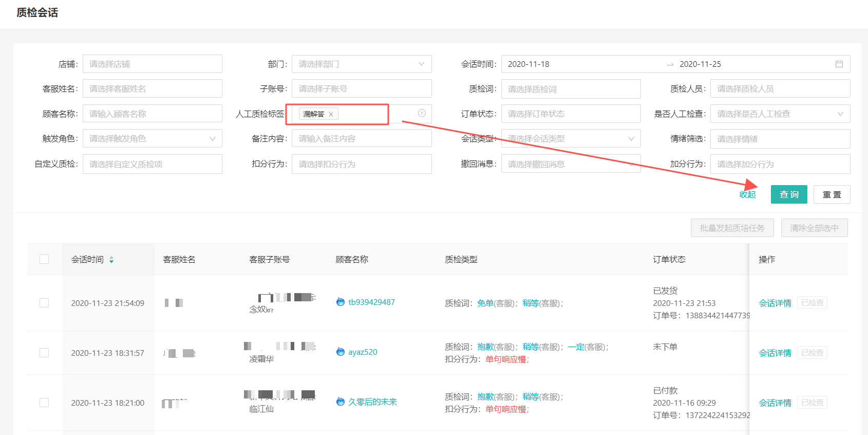The height and width of the screenshot is (435, 868).
Task: Click the 查询 button
Action: (x=789, y=194)
